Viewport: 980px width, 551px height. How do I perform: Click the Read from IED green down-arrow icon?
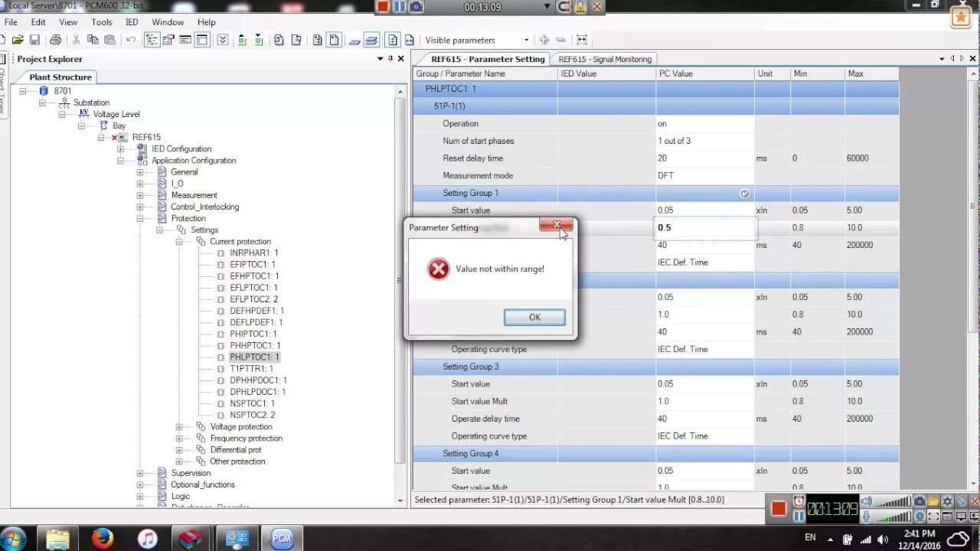coord(259,40)
